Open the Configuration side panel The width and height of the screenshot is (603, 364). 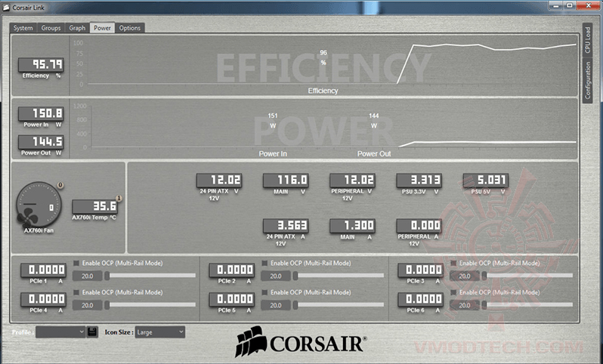click(587, 80)
